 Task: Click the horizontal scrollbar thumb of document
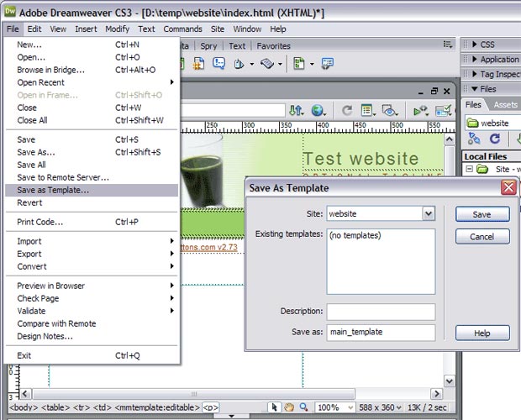(x=194, y=394)
